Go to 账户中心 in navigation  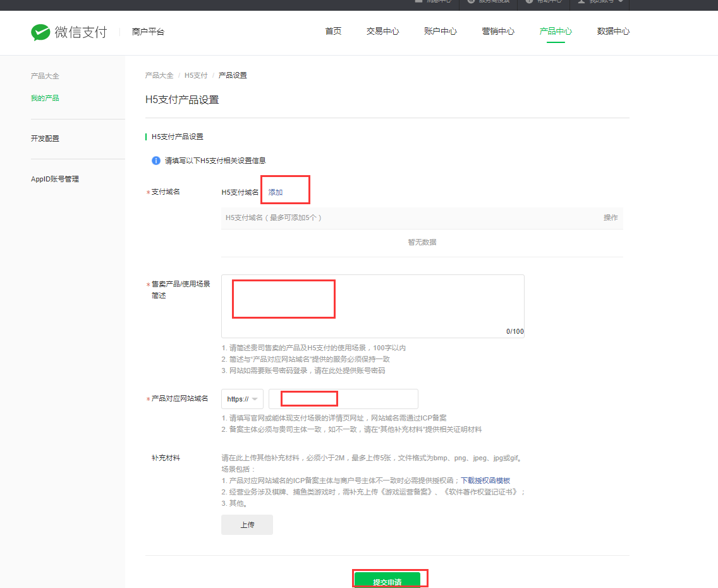pos(440,31)
